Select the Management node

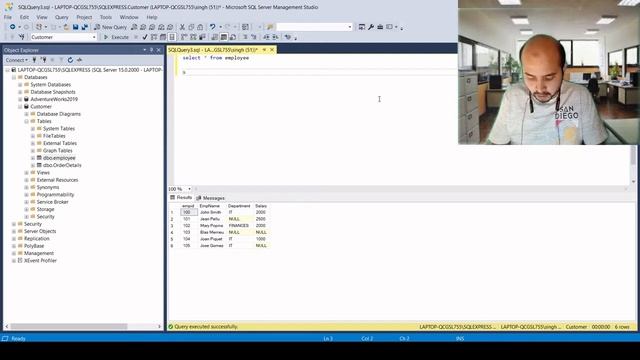click(39, 253)
